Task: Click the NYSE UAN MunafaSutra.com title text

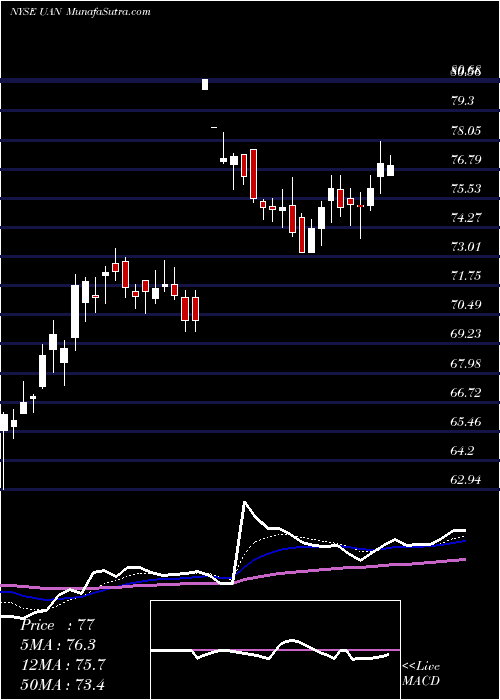Action: [80, 12]
